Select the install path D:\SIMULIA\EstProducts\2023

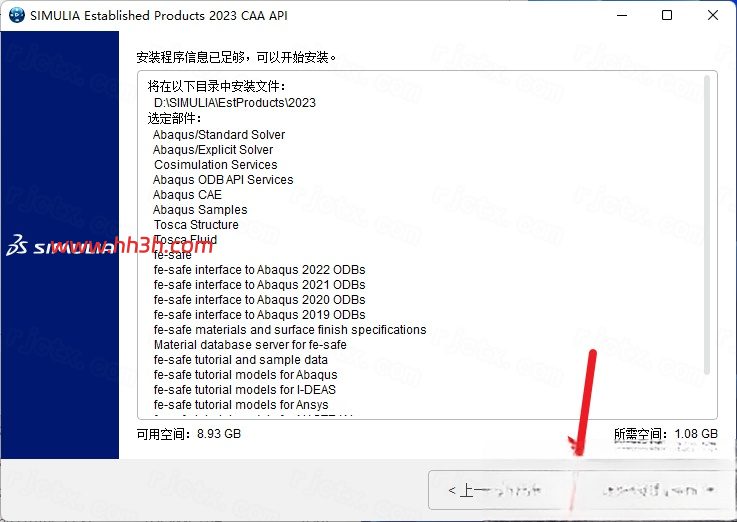[235, 102]
